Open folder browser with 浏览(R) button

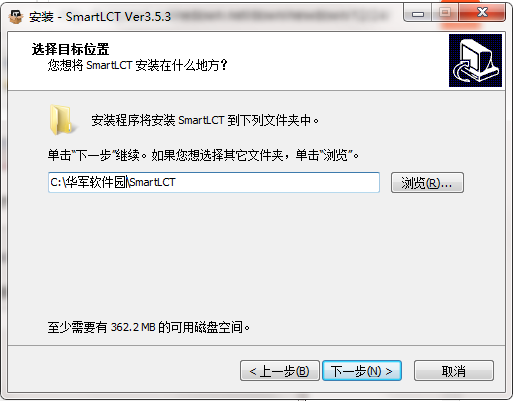point(427,183)
